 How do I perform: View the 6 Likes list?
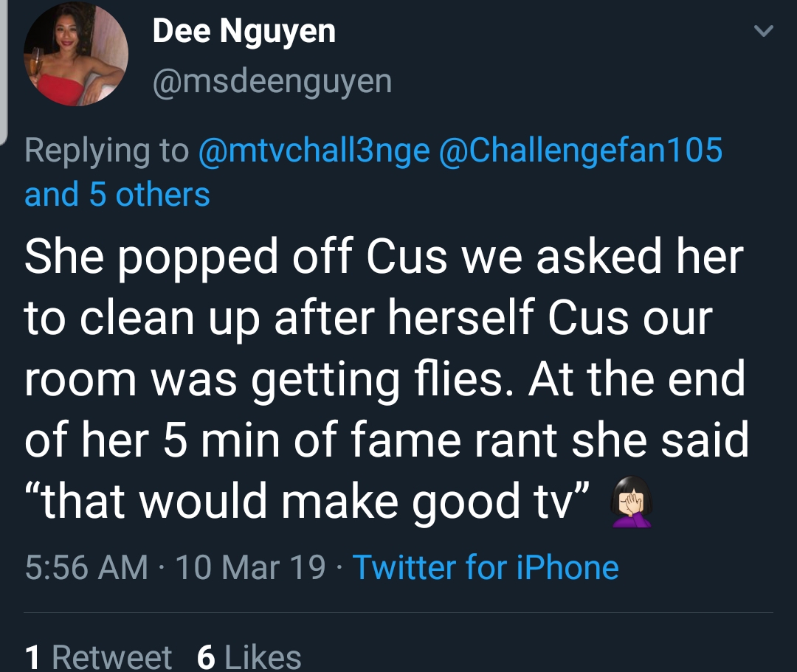pyautogui.click(x=249, y=657)
